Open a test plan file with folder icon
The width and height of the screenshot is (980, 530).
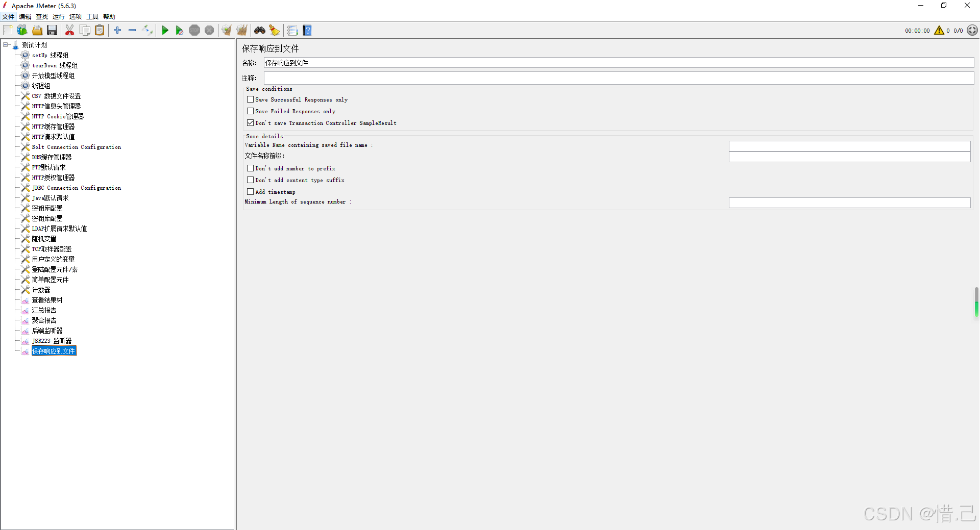tap(37, 31)
